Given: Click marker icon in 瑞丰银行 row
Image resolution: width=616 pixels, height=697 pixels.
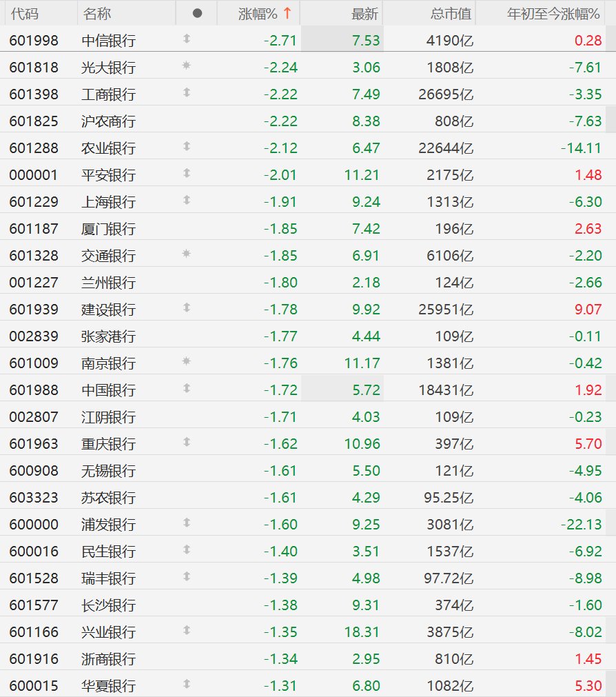Looking at the screenshot, I should point(187,576).
